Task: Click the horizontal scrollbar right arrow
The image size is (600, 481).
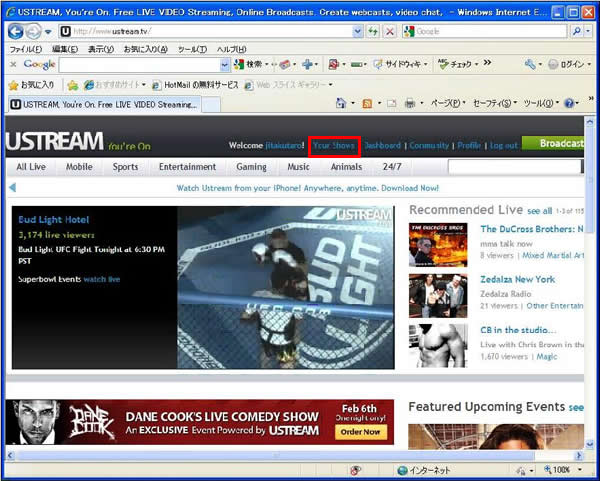Action: click(579, 456)
